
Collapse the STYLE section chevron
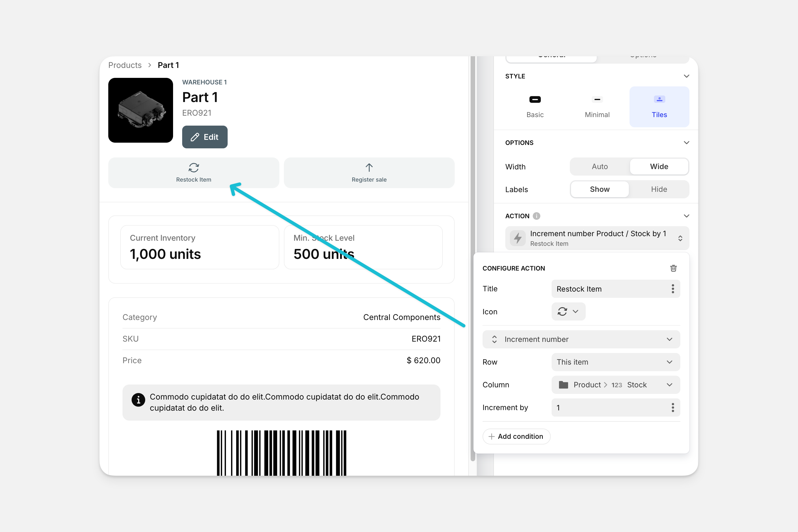point(686,76)
